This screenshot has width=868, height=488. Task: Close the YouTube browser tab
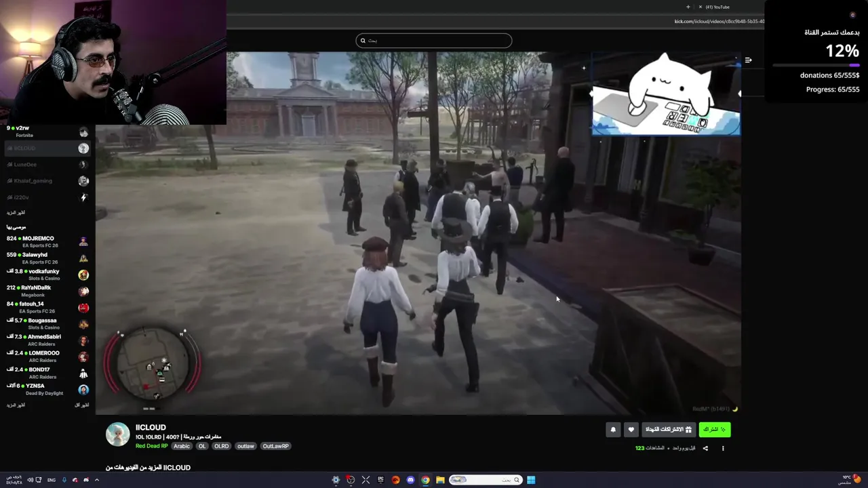point(701,7)
